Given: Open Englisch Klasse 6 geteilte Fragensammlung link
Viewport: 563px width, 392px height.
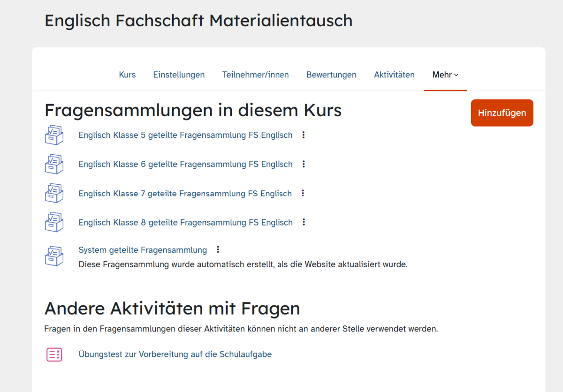Looking at the screenshot, I should click(x=185, y=164).
